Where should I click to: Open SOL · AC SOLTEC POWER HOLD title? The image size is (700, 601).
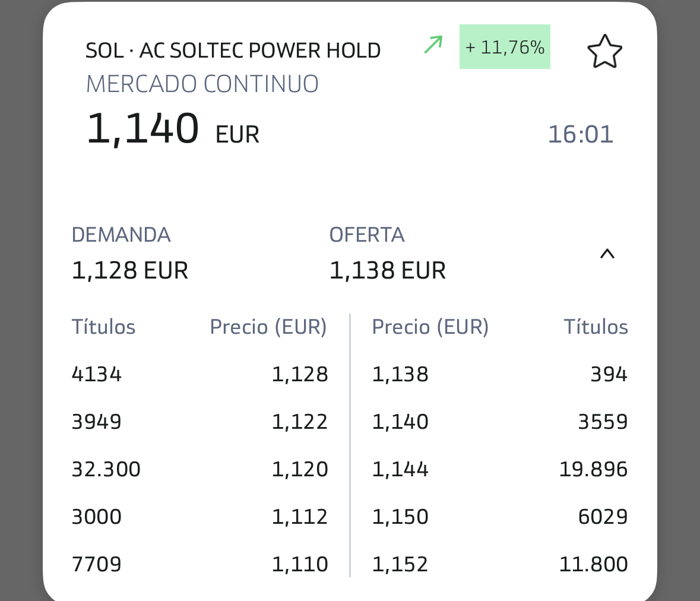[x=233, y=51]
